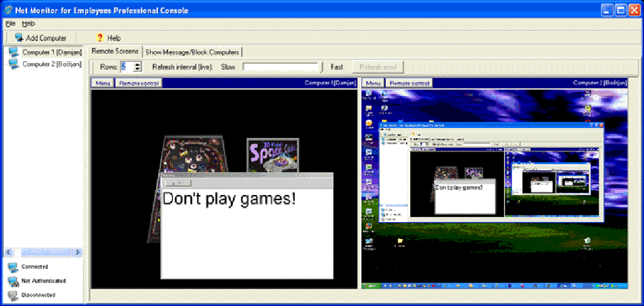This screenshot has width=644, height=306.
Task: Click the Disconnected legend icon
Action: pyautogui.click(x=13, y=295)
